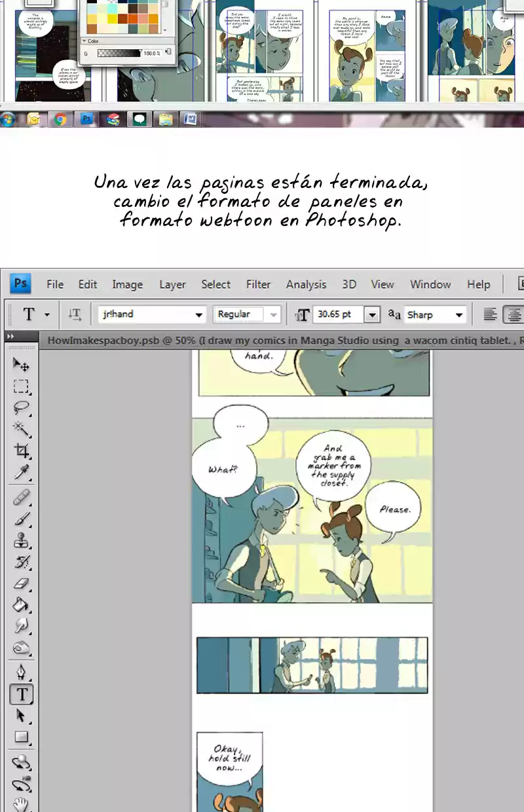Select the Lasso tool
Viewport: 524px width, 812px height.
[x=22, y=407]
